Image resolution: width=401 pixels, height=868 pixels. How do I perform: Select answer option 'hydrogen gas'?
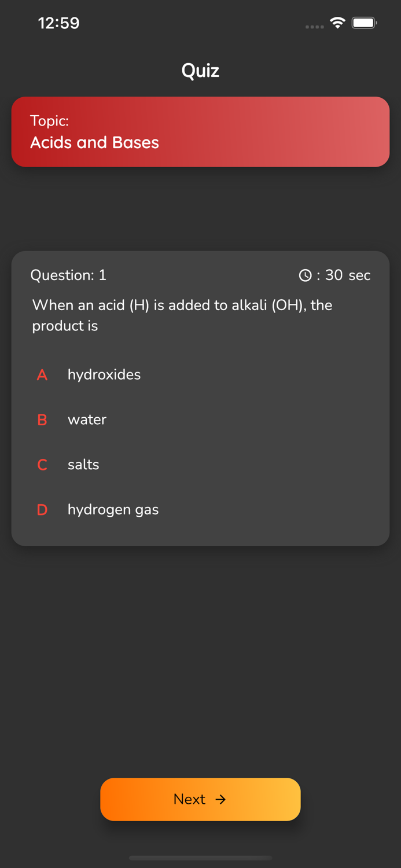pos(113,510)
